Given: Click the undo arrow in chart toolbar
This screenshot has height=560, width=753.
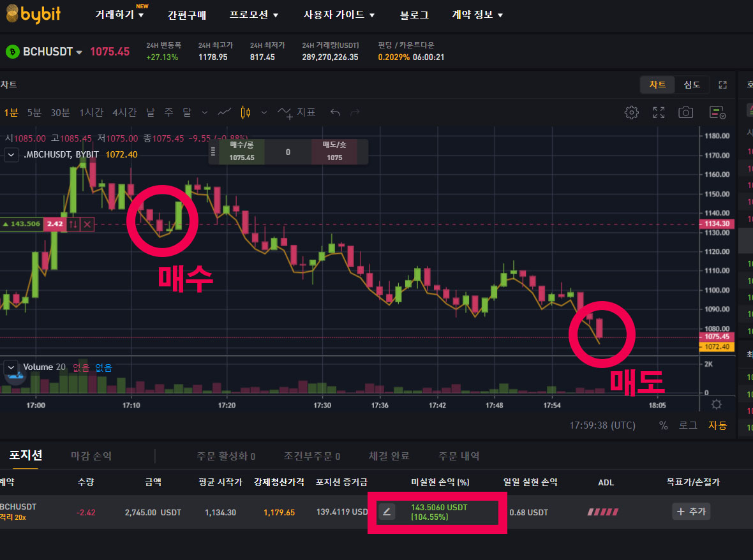Looking at the screenshot, I should coord(335,113).
